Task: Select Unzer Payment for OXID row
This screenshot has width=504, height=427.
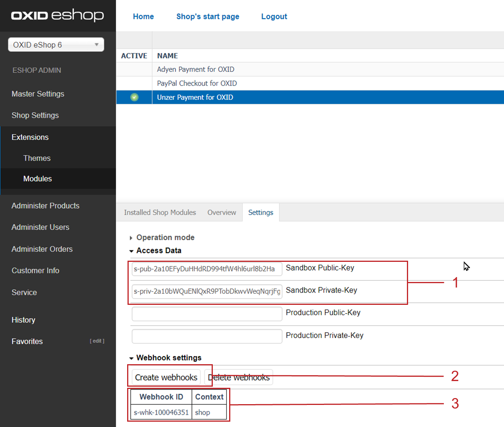Action: click(x=310, y=97)
